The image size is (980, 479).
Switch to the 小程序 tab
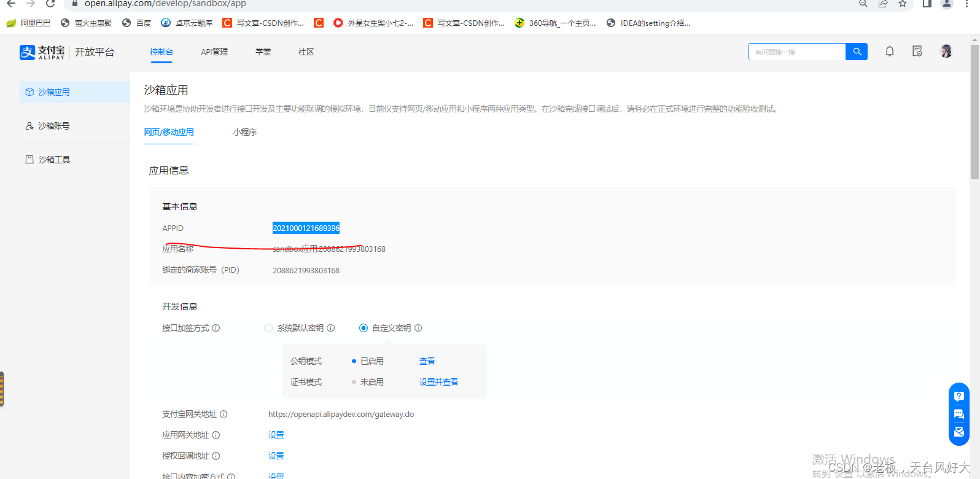click(x=245, y=132)
